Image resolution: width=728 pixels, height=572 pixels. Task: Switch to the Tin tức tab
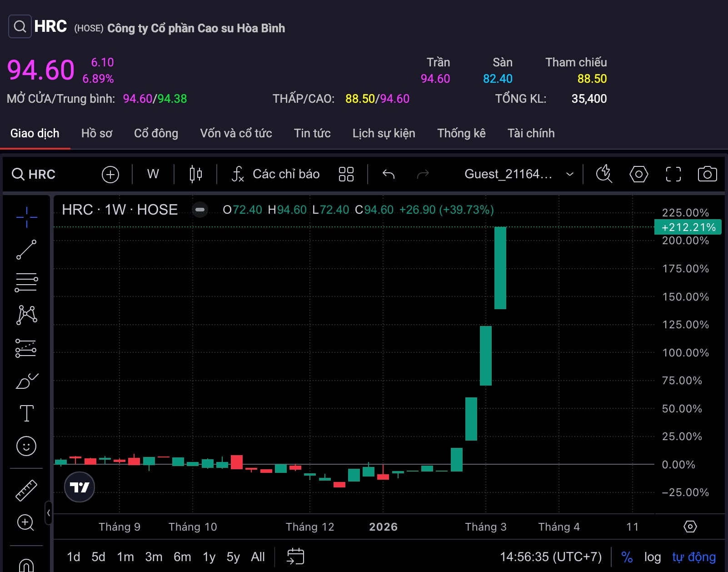[x=312, y=133]
